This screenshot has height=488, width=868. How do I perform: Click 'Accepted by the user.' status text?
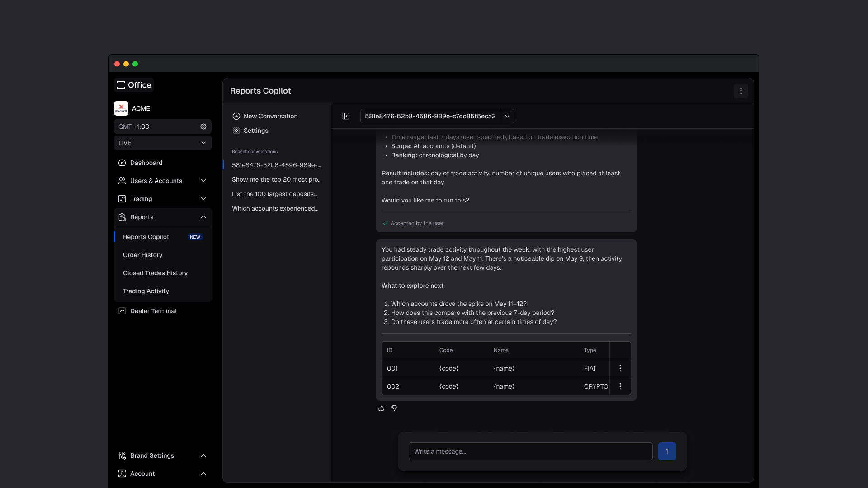click(x=418, y=223)
